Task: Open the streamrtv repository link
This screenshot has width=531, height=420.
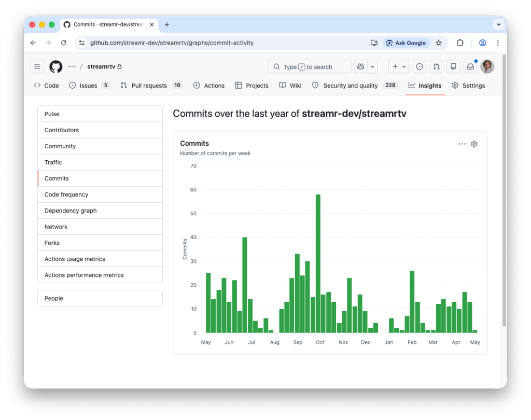Action: (101, 67)
